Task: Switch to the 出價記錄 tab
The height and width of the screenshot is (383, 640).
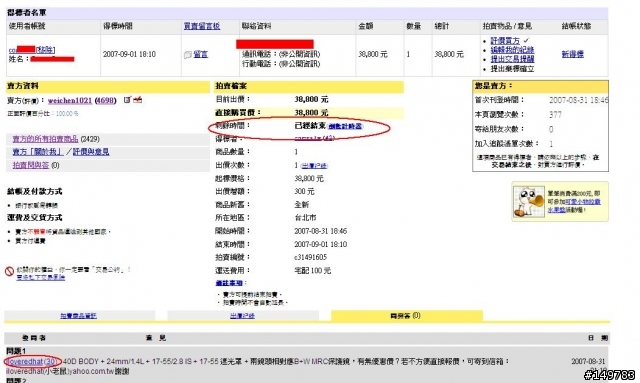Action: 242,316
